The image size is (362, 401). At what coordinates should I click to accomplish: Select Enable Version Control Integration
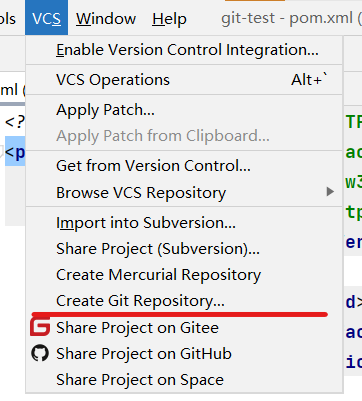pyautogui.click(x=184, y=50)
